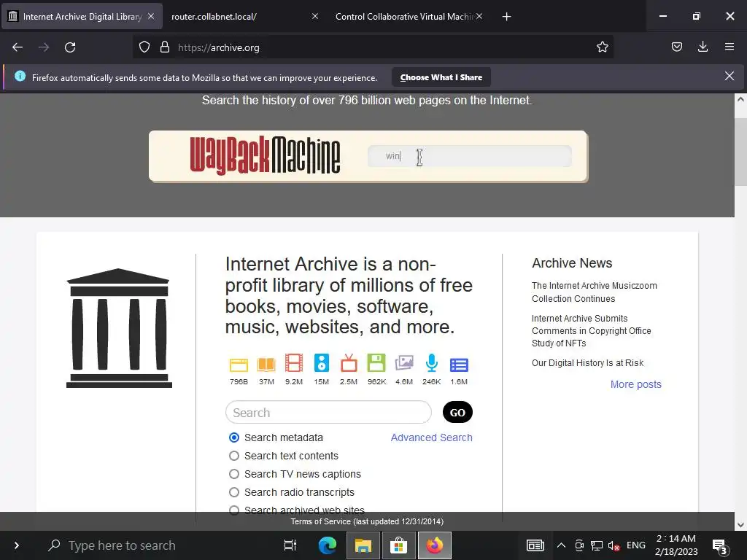Close the router.collabnet.local tab
747x560 pixels.
(315, 16)
